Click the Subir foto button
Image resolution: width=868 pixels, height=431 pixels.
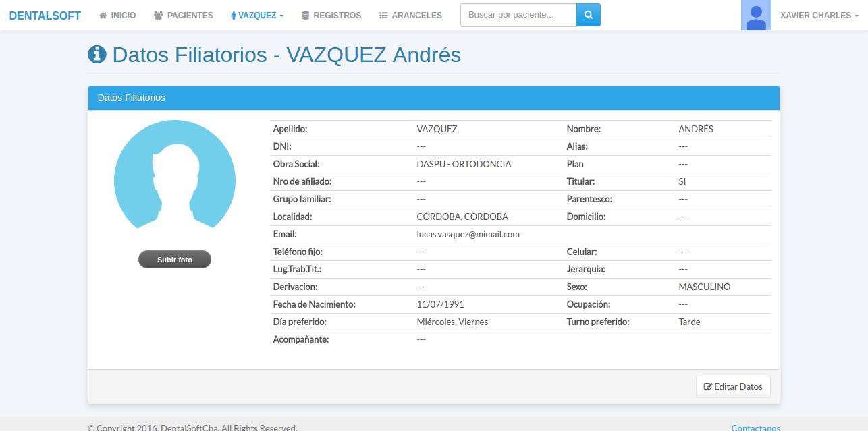pos(175,260)
